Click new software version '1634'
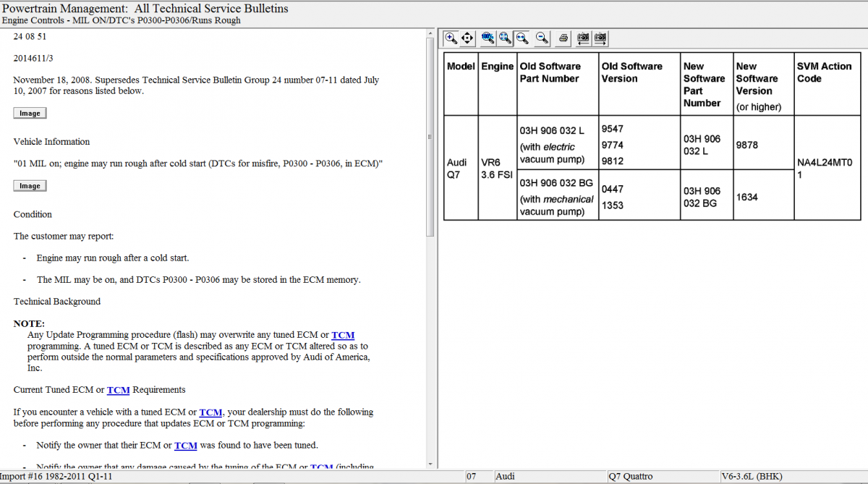 [x=747, y=197]
